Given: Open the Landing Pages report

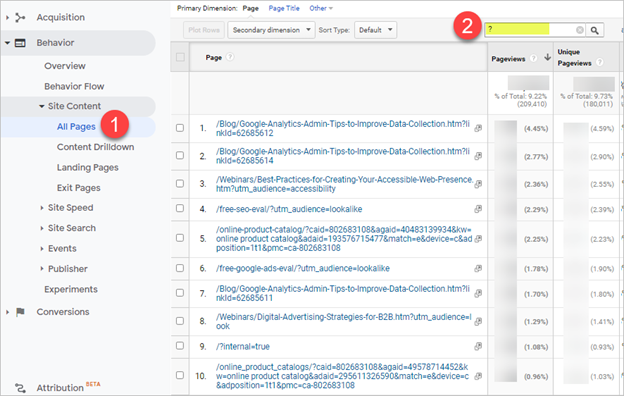Looking at the screenshot, I should tap(88, 168).
